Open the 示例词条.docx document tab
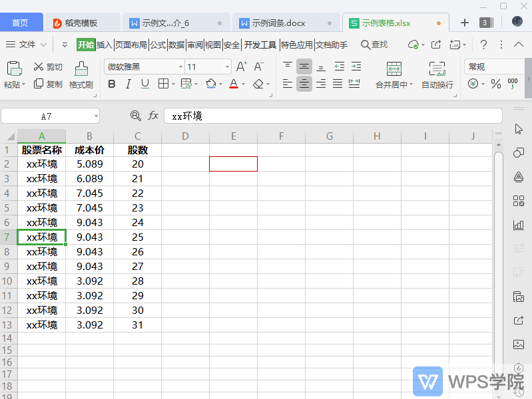The height and width of the screenshot is (399, 532). tap(278, 23)
